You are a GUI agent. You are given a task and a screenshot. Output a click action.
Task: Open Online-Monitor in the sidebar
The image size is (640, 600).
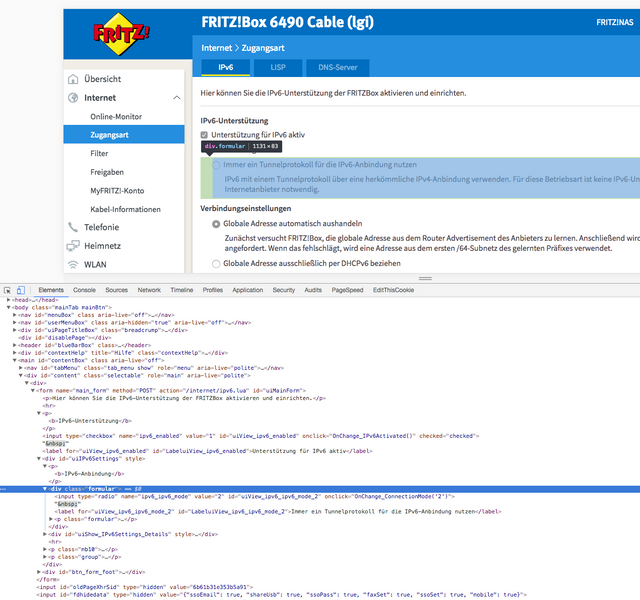116,117
